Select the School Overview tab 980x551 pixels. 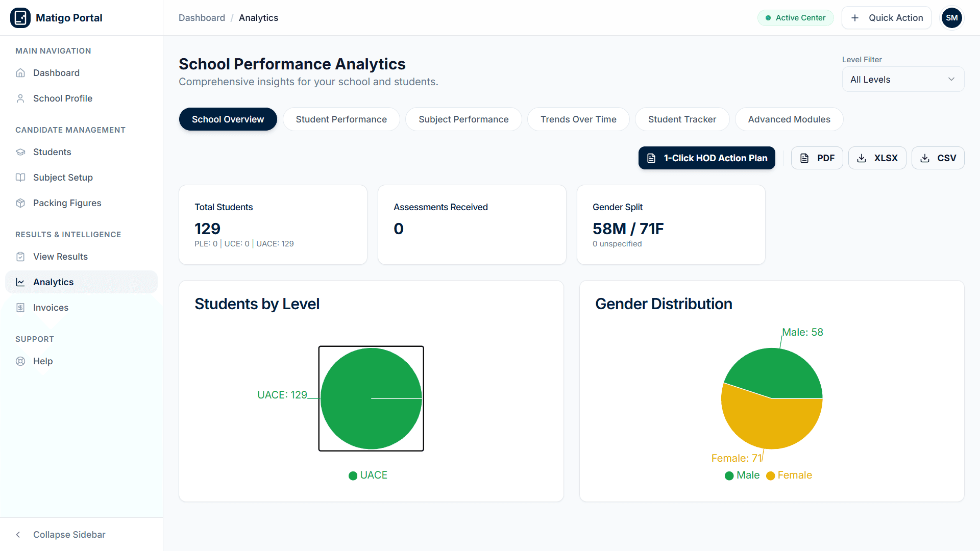tap(228, 119)
